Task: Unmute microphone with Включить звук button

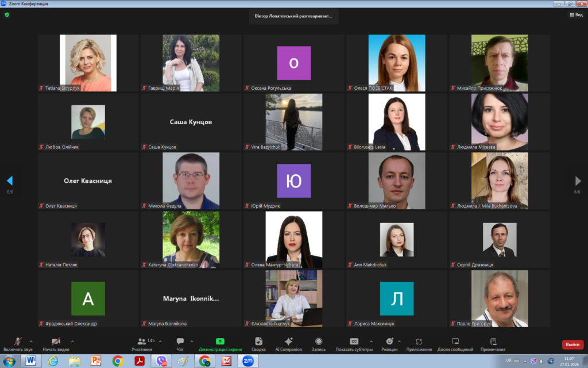Action: coord(18,342)
